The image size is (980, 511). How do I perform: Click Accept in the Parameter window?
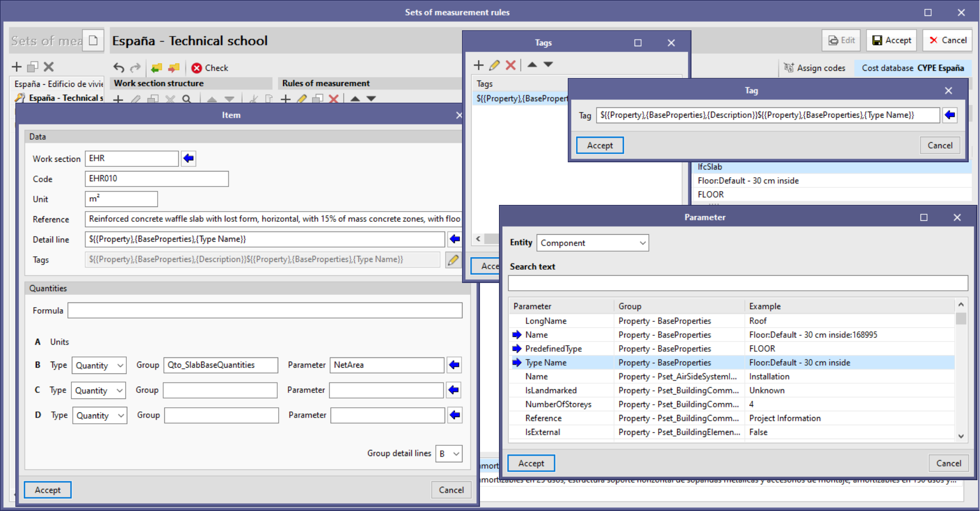pyautogui.click(x=531, y=463)
